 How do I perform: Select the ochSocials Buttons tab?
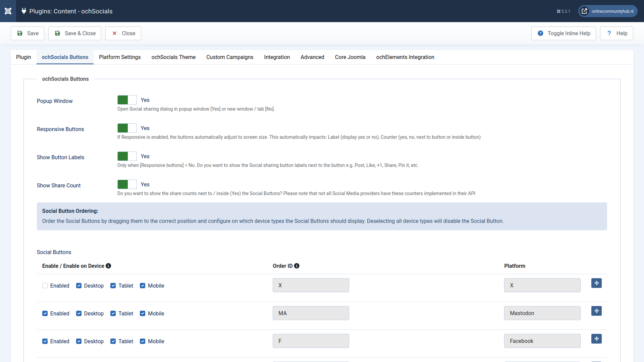[65, 57]
